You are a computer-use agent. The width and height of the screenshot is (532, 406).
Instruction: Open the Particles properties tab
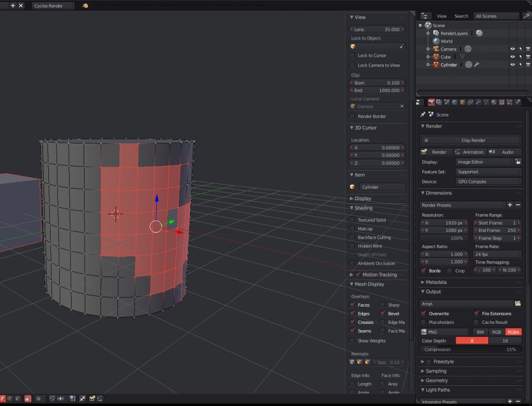(x=509, y=102)
